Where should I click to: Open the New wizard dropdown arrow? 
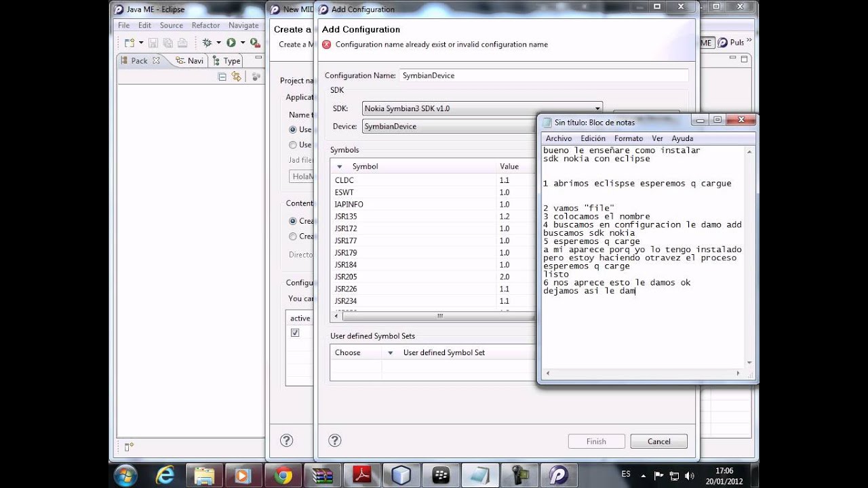[140, 43]
